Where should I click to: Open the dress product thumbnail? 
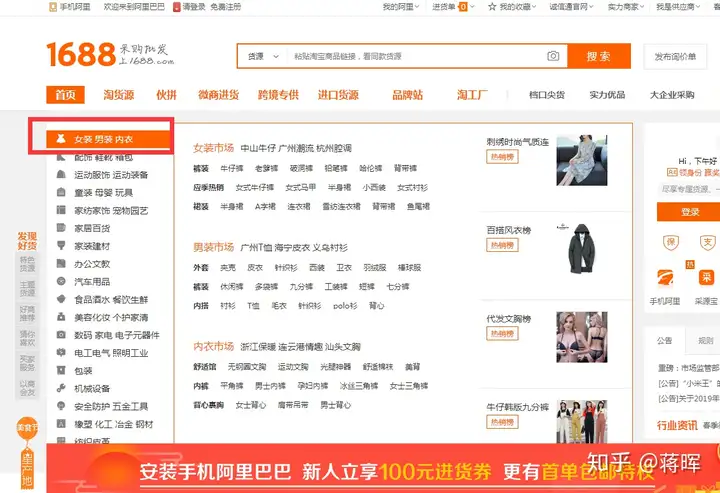click(x=582, y=160)
